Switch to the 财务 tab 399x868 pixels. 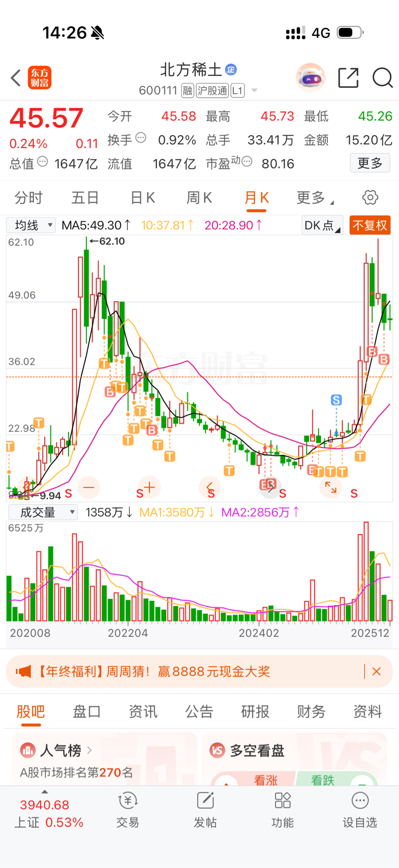(x=311, y=712)
